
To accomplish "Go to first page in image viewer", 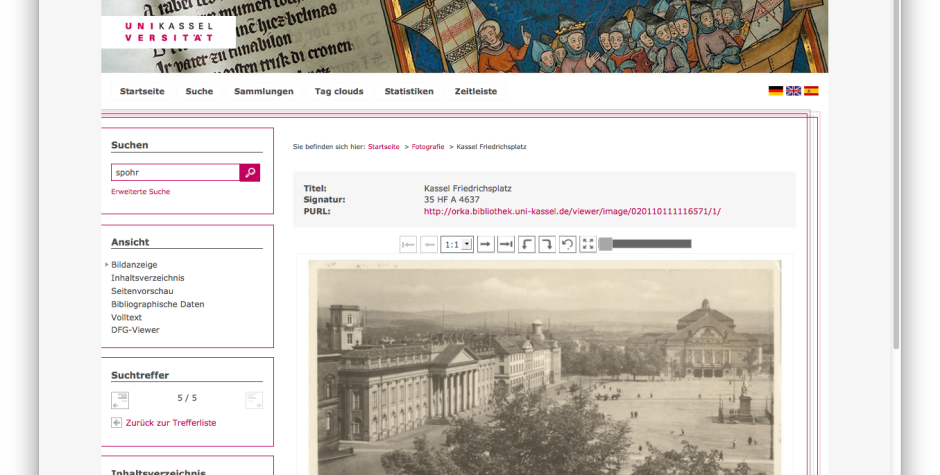I will pyautogui.click(x=408, y=244).
